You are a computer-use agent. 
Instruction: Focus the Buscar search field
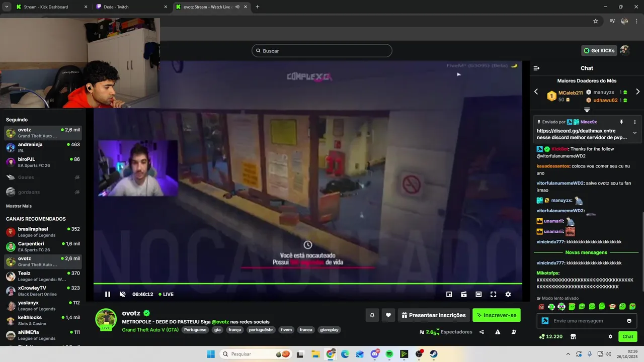322,51
